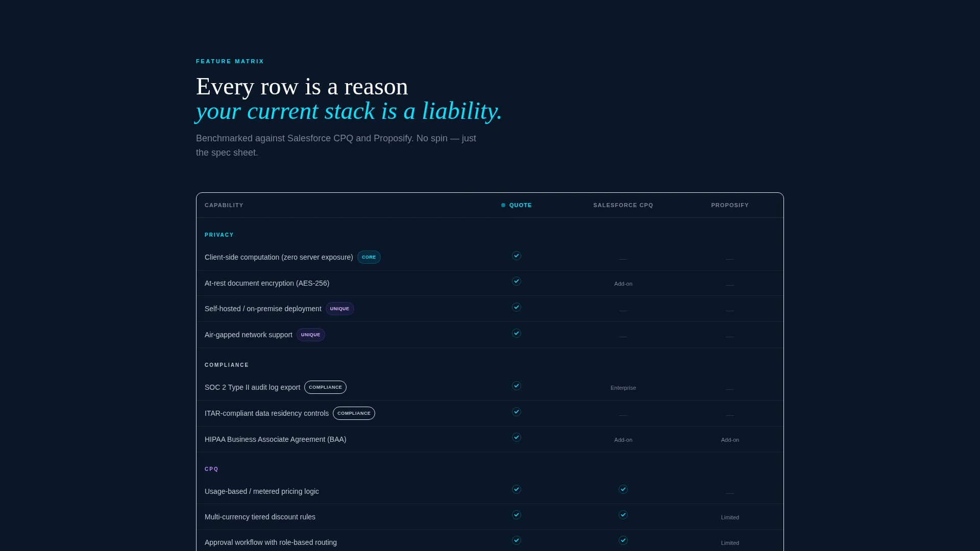Click 'Multi-currency tiered discount rules' label
This screenshot has width=980, height=551.
pyautogui.click(x=260, y=517)
